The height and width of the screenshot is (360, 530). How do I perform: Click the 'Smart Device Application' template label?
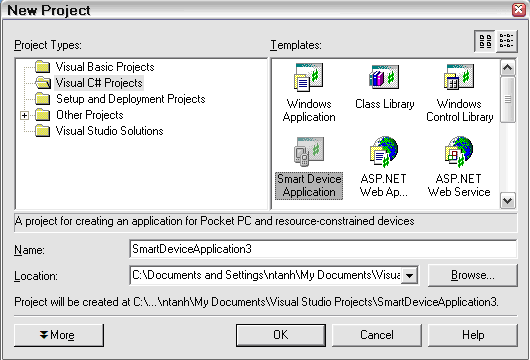pos(309,185)
